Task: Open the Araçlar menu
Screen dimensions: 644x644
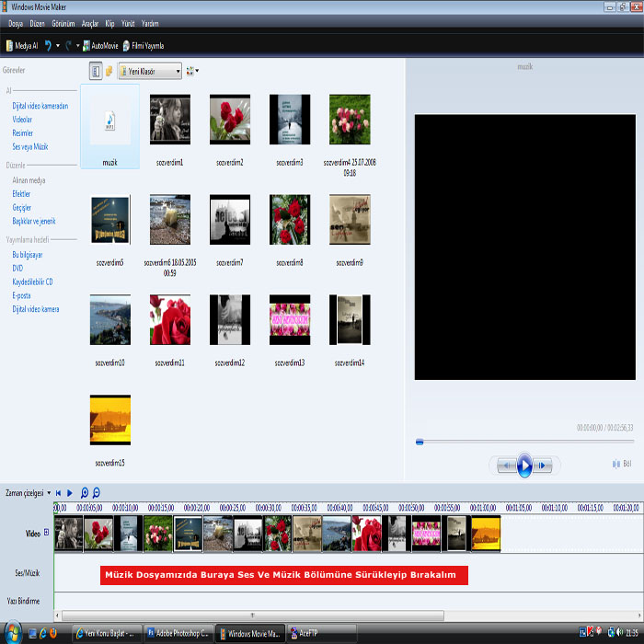Action: click(x=90, y=22)
